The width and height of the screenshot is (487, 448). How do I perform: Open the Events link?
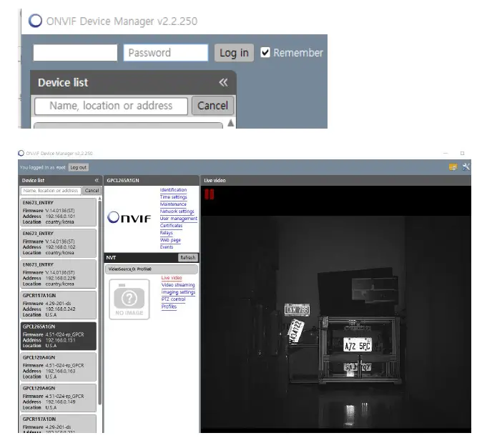[x=167, y=247]
